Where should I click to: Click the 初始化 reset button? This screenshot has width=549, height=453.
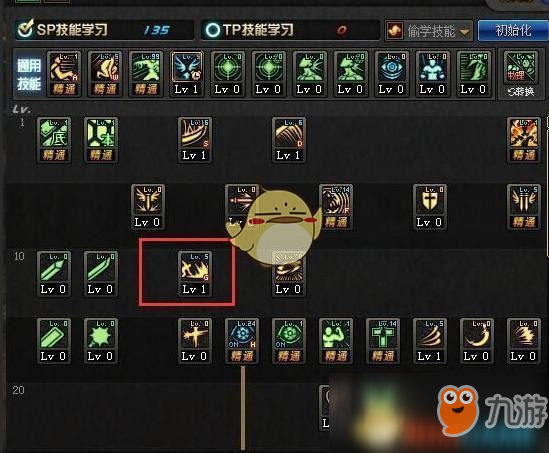(x=513, y=30)
